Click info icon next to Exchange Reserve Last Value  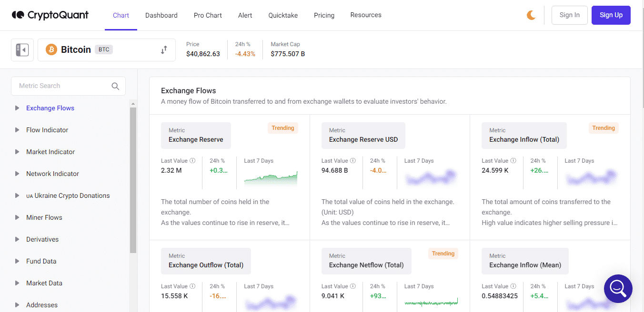pyautogui.click(x=192, y=161)
